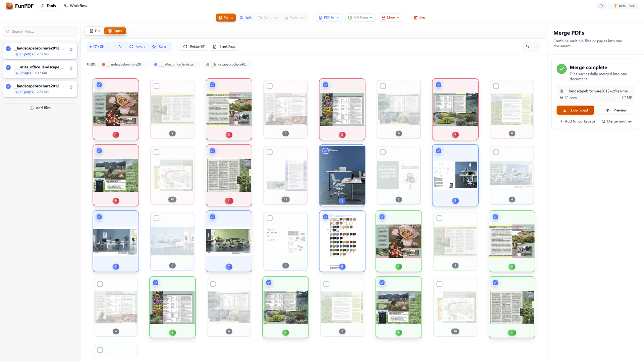Expand the PDF From menu
This screenshot has width=644, height=362.
360,17
